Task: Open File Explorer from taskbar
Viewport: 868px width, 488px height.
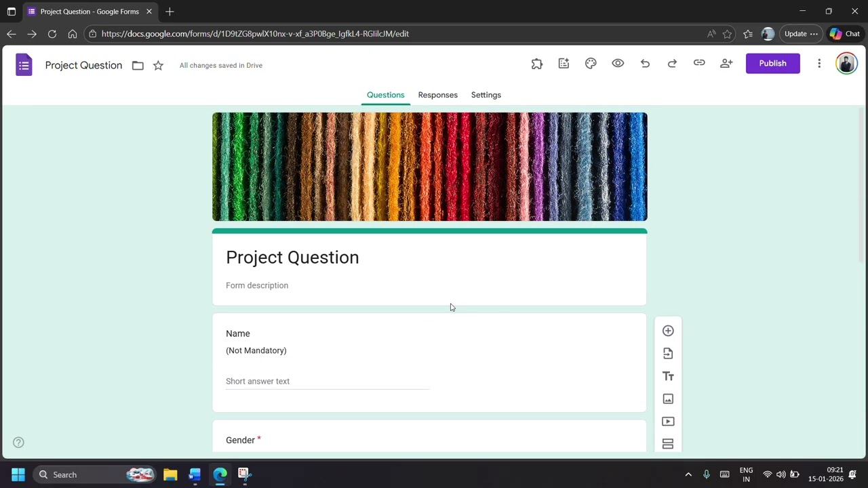Action: 170,474
